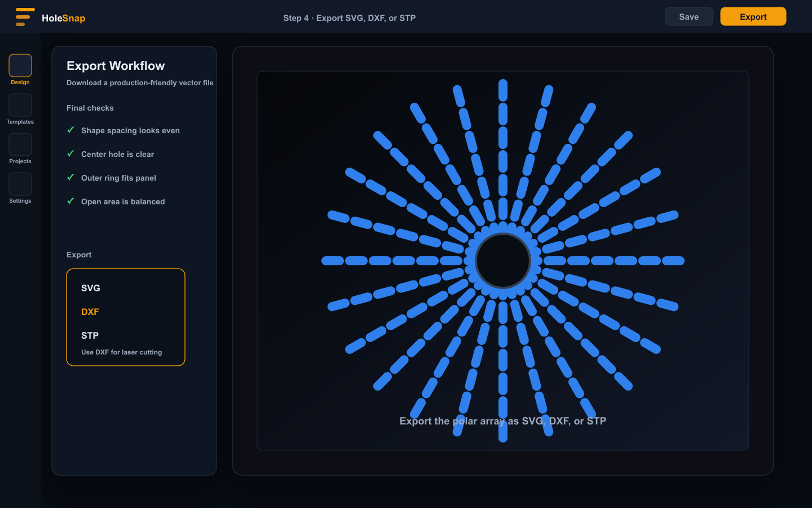
Task: Click the 'Open area is balanced' check
Action: pyautogui.click(x=116, y=202)
